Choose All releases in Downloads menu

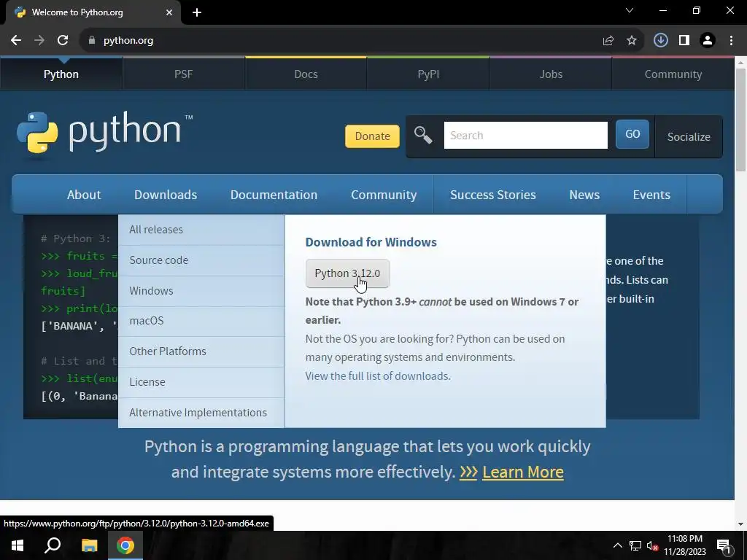pos(201,230)
